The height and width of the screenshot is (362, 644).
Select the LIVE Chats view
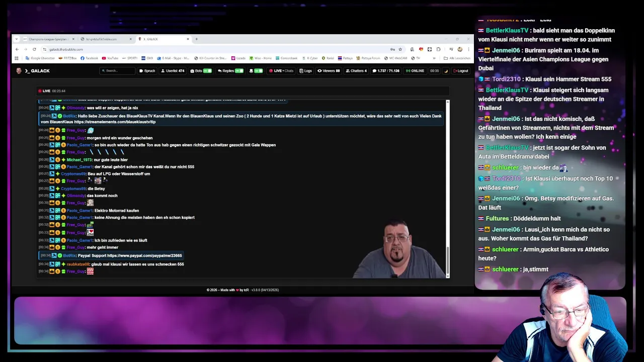281,71
